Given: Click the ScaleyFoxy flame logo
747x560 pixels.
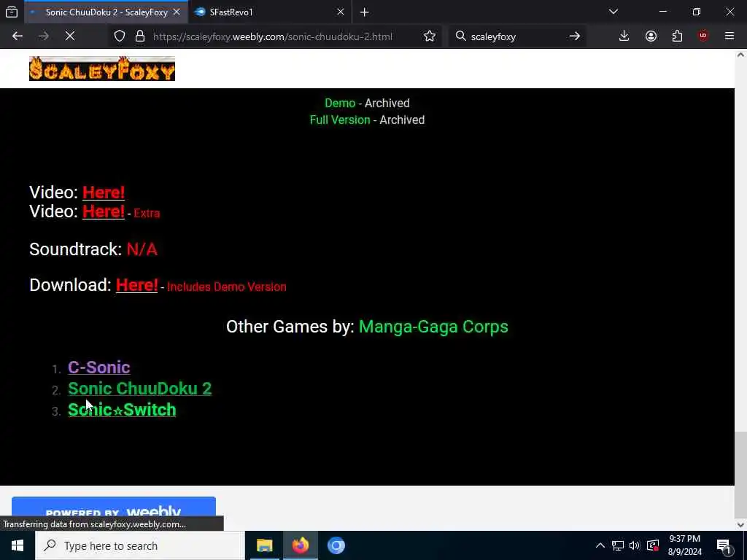Looking at the screenshot, I should pos(102,69).
